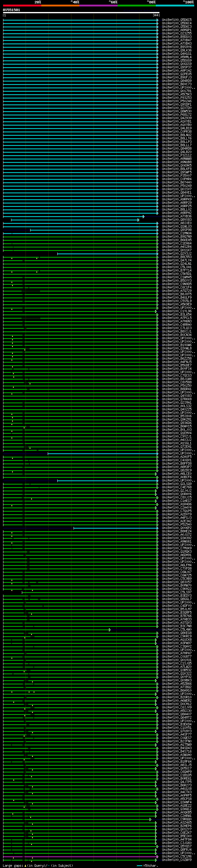Image resolution: width=197 pixels, height=868 pixels.
Task: Select the UniRef100_C0PR38 label
Action: coord(177,132)
